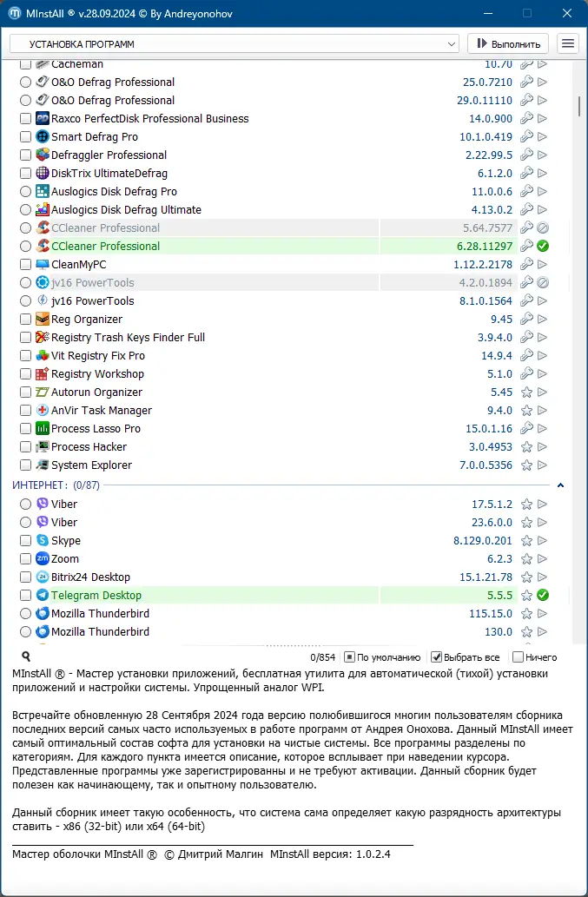Click the 'DiskTrix UltimateDefrag' row text

click(109, 173)
